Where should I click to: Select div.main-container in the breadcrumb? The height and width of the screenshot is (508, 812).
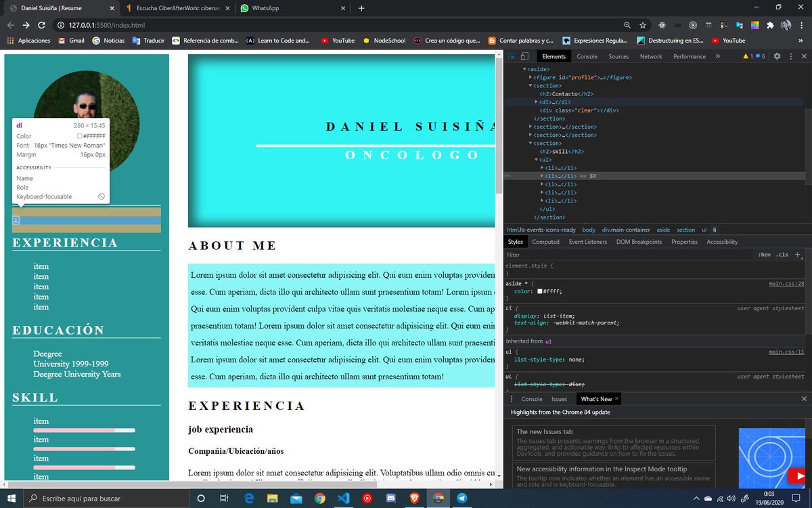(x=626, y=230)
